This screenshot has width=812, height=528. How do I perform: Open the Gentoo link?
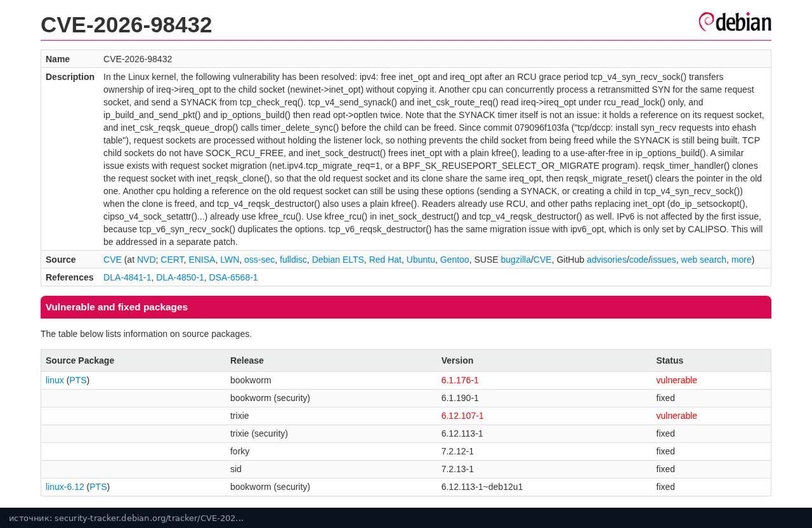point(454,260)
